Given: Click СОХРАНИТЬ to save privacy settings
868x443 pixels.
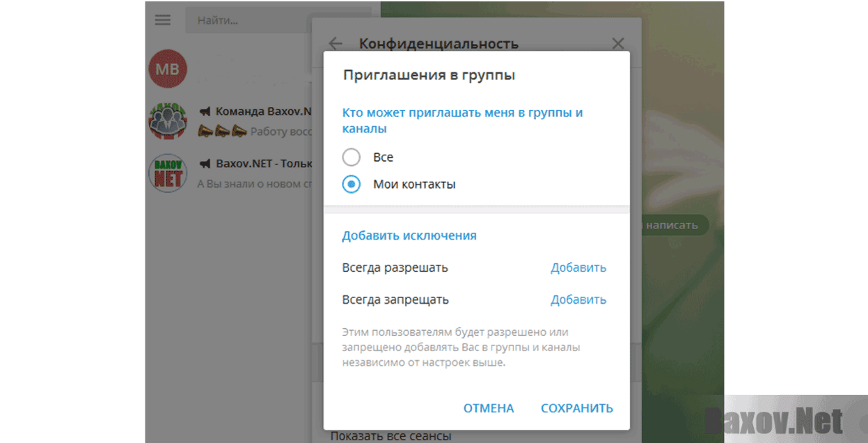Looking at the screenshot, I should (x=576, y=408).
